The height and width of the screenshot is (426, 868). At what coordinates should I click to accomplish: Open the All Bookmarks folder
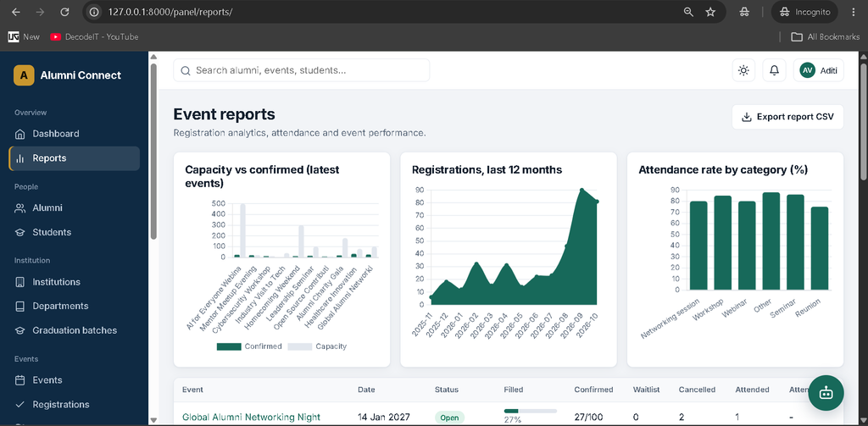click(x=825, y=36)
